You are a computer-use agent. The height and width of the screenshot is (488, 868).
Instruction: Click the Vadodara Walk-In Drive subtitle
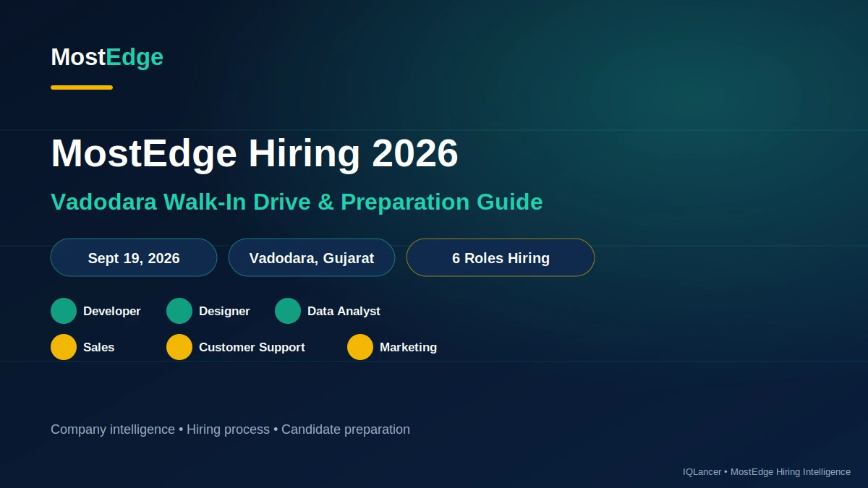point(297,202)
